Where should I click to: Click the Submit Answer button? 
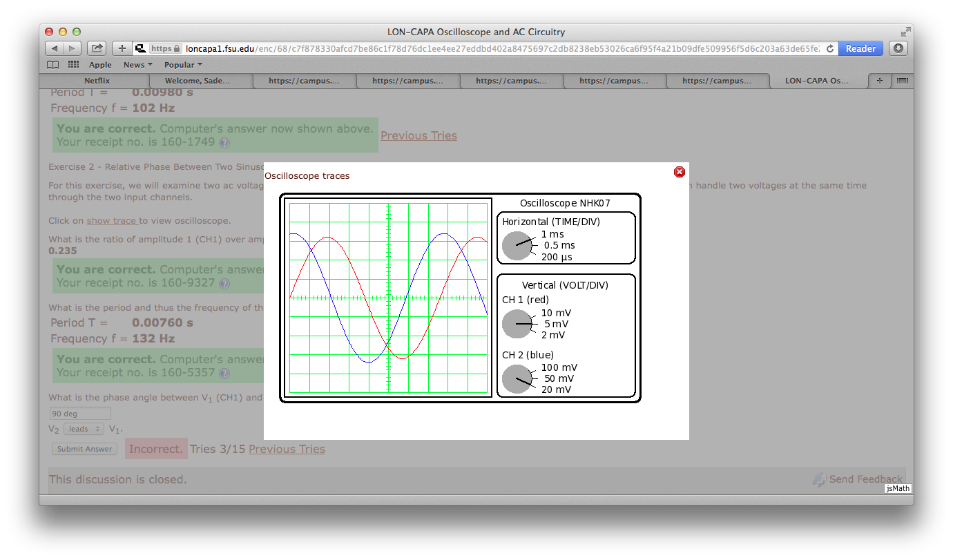pyautogui.click(x=84, y=449)
